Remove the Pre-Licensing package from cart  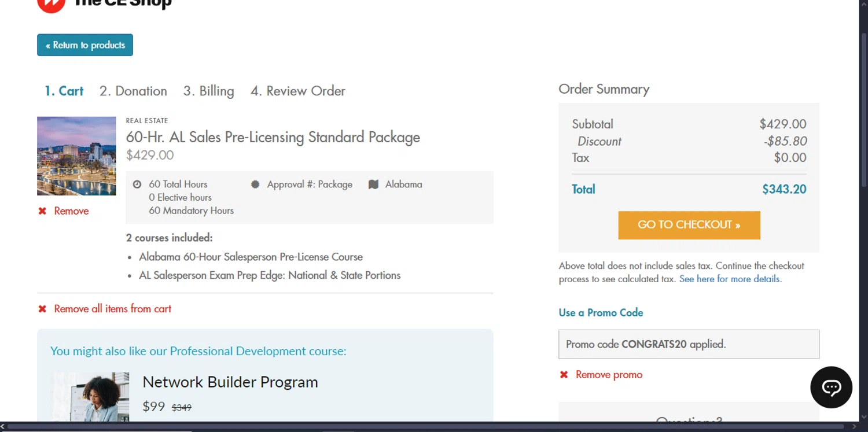71,211
